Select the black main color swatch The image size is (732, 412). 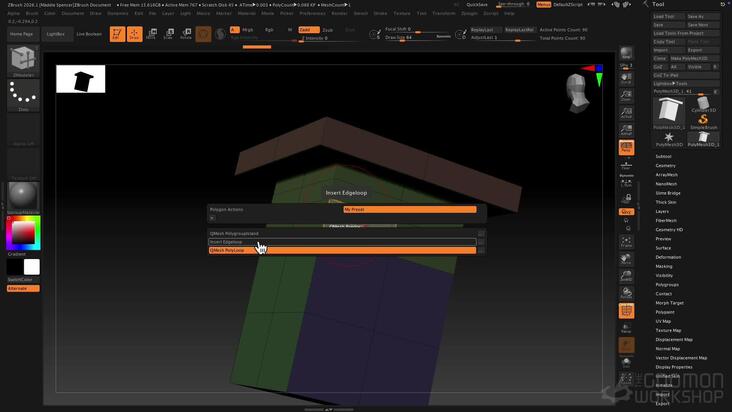[x=15, y=267]
